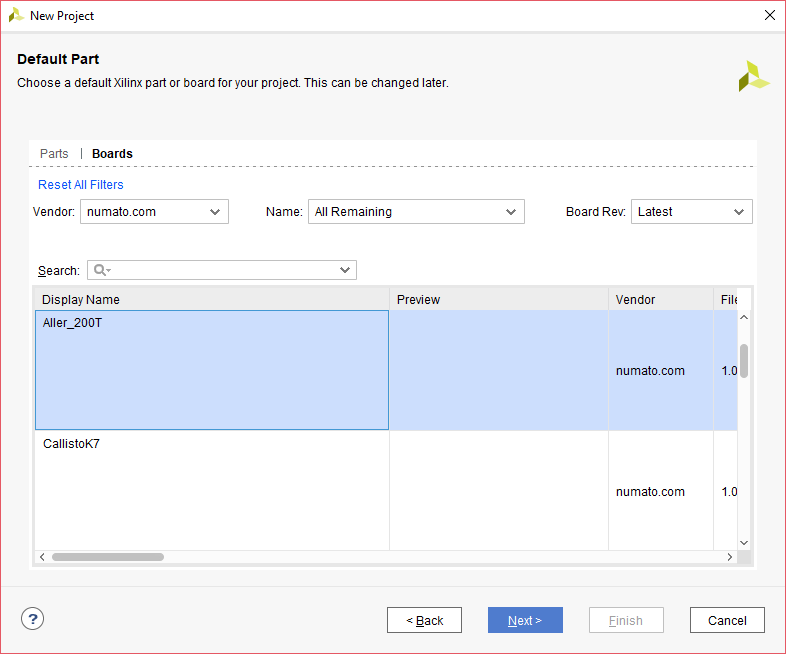Cancel the New Project wizard

pos(727,620)
